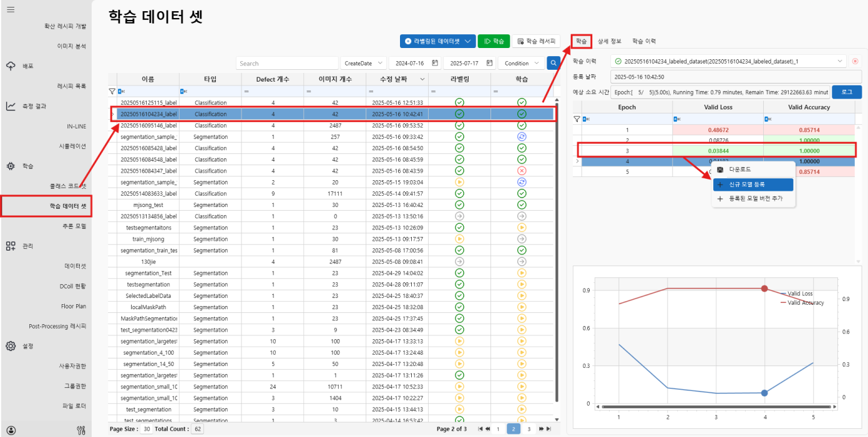Open 추론 모델 in the sidebar
The height and width of the screenshot is (437, 868).
(75, 226)
